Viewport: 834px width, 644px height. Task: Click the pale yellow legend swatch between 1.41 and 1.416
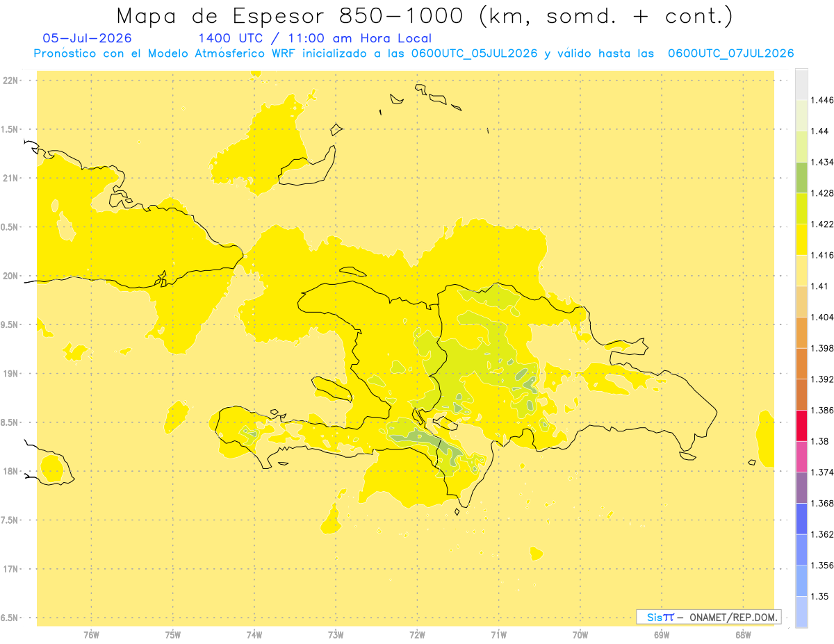pyautogui.click(x=801, y=270)
